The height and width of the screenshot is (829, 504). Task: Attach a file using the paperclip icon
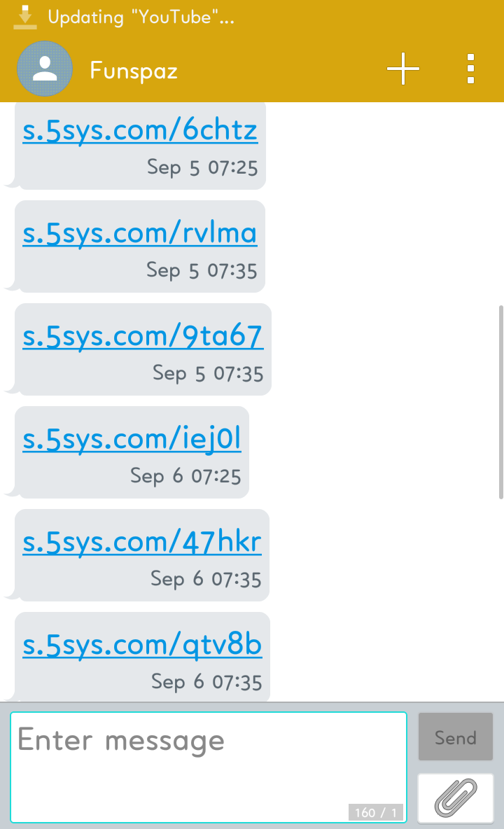(456, 797)
